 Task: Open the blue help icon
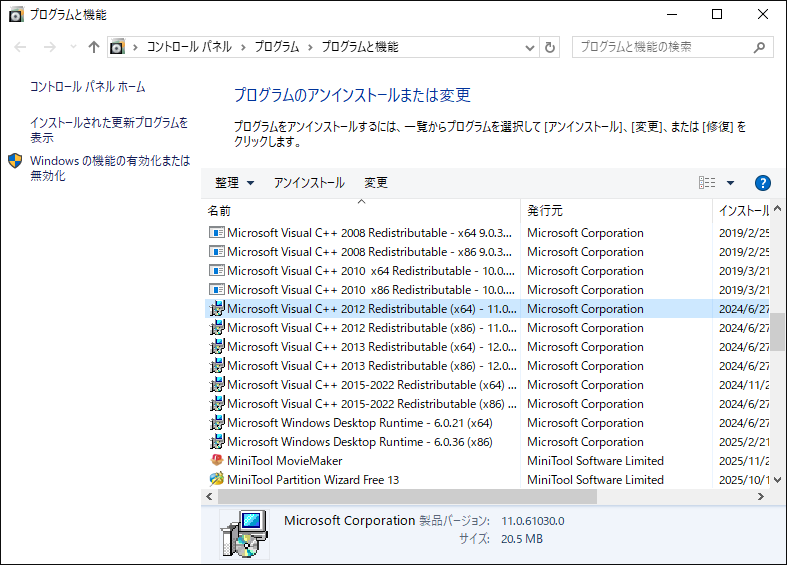[763, 183]
